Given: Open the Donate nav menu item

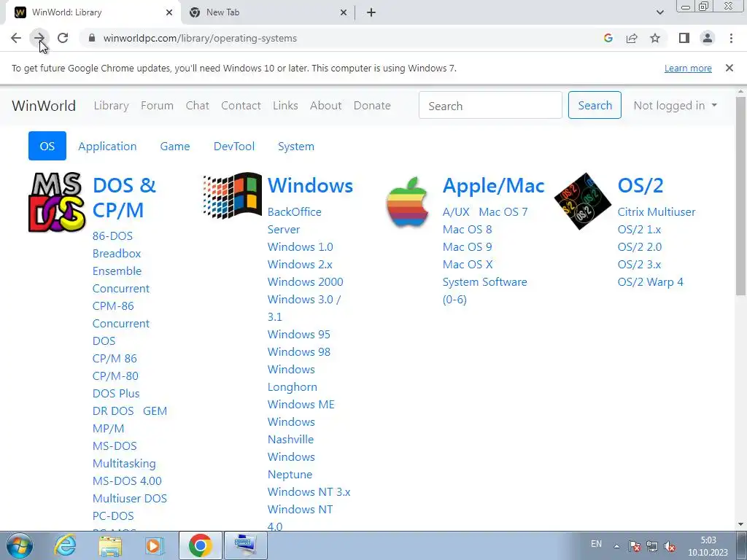Looking at the screenshot, I should coord(371,105).
